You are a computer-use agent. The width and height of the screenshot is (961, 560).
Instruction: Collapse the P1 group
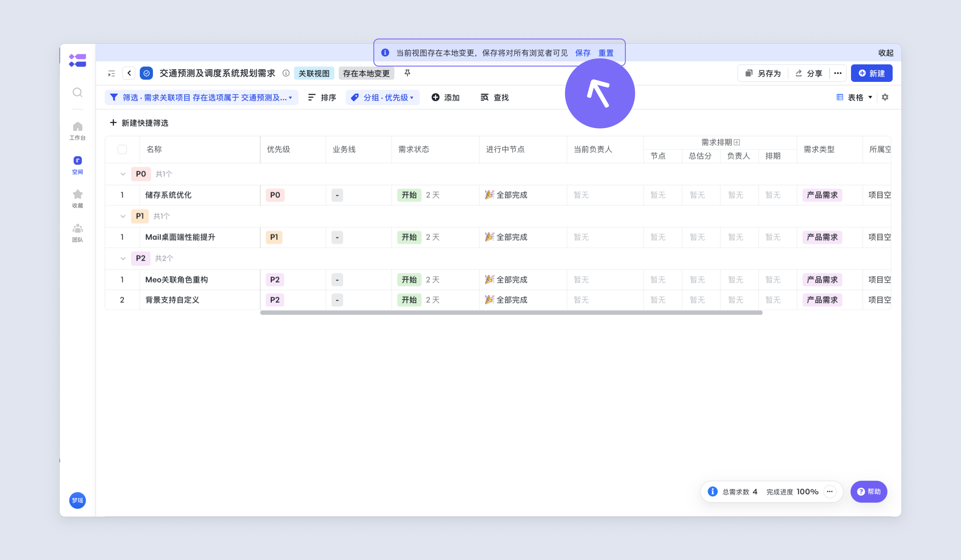point(123,216)
